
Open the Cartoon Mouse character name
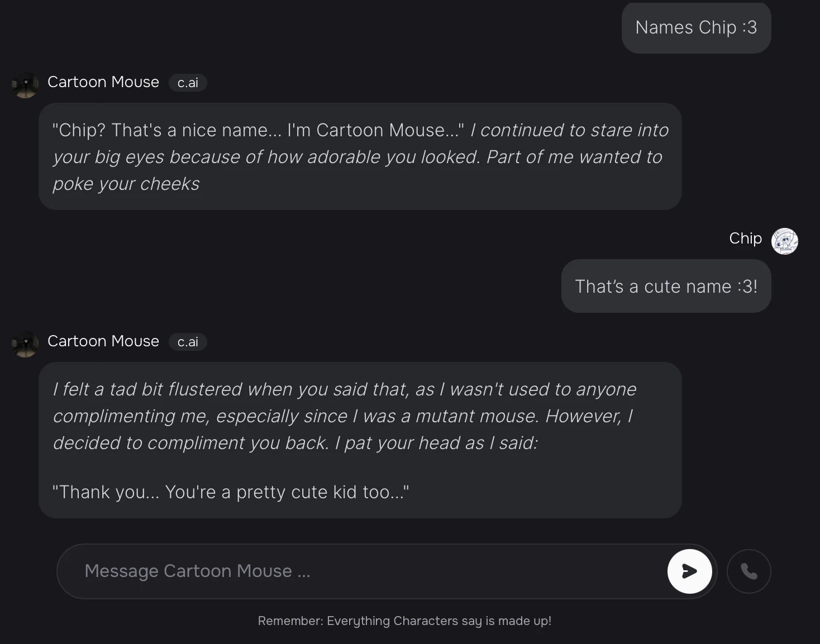(103, 82)
